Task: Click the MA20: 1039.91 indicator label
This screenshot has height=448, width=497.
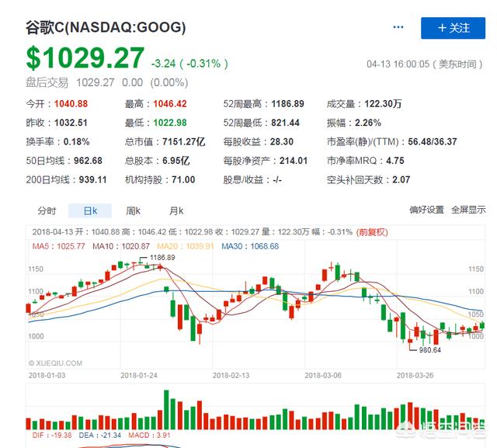Action: coord(186,246)
